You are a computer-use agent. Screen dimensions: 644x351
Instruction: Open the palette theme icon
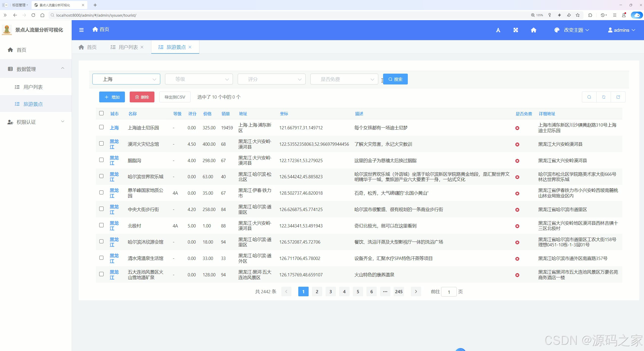tap(557, 30)
